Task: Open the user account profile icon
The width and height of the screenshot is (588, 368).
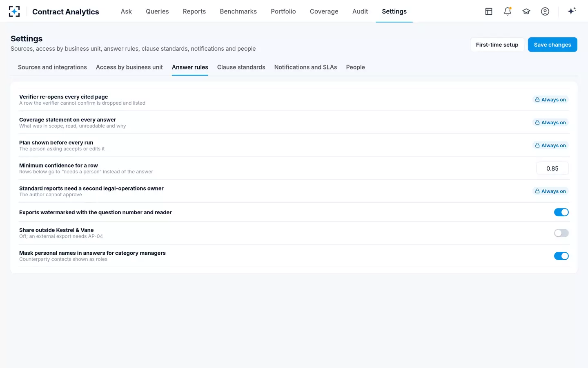Action: coord(545,11)
